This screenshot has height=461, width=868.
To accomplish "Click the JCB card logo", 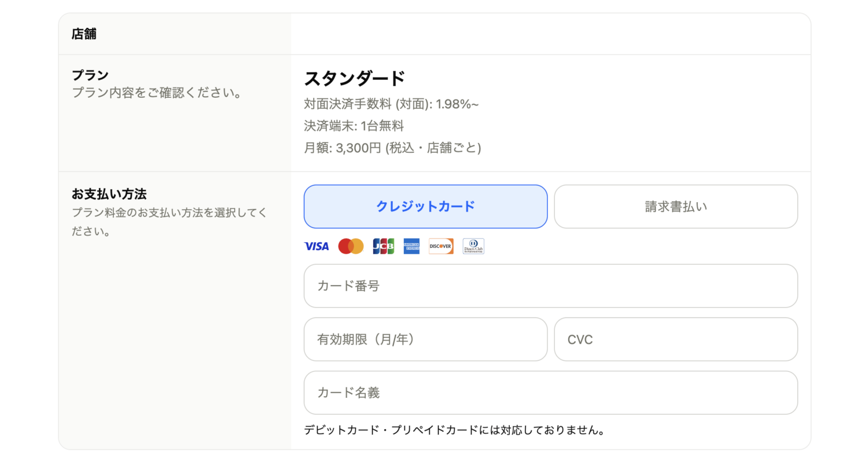I will tap(383, 246).
